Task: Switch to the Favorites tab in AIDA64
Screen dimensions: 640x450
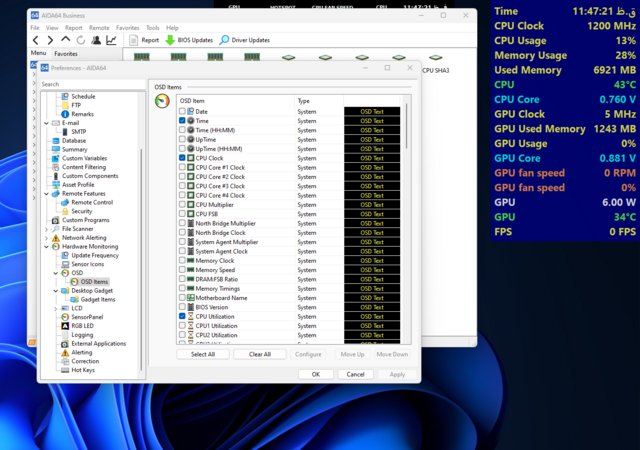Action: (x=66, y=53)
